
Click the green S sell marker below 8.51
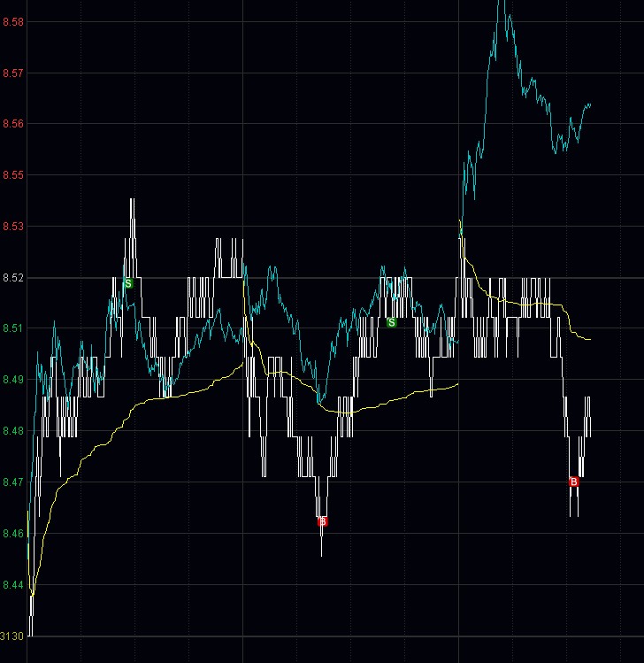click(x=392, y=322)
